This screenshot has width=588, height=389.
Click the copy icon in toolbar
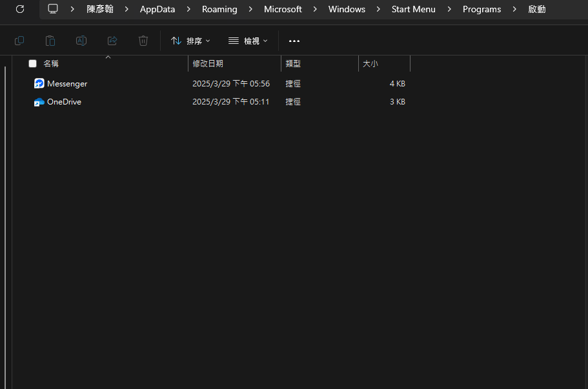point(19,41)
